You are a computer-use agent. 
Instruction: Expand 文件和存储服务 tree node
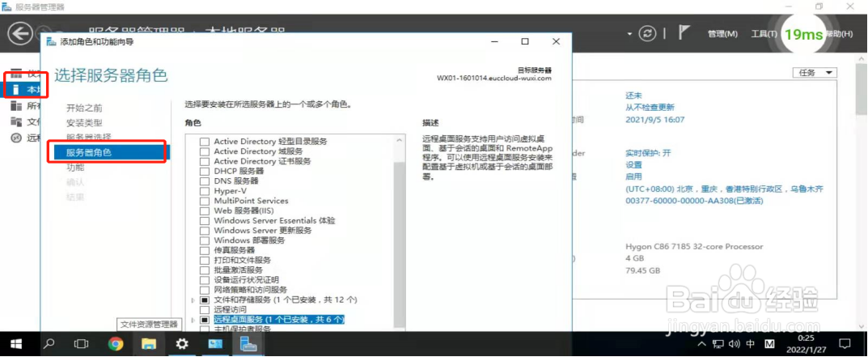[x=193, y=300]
